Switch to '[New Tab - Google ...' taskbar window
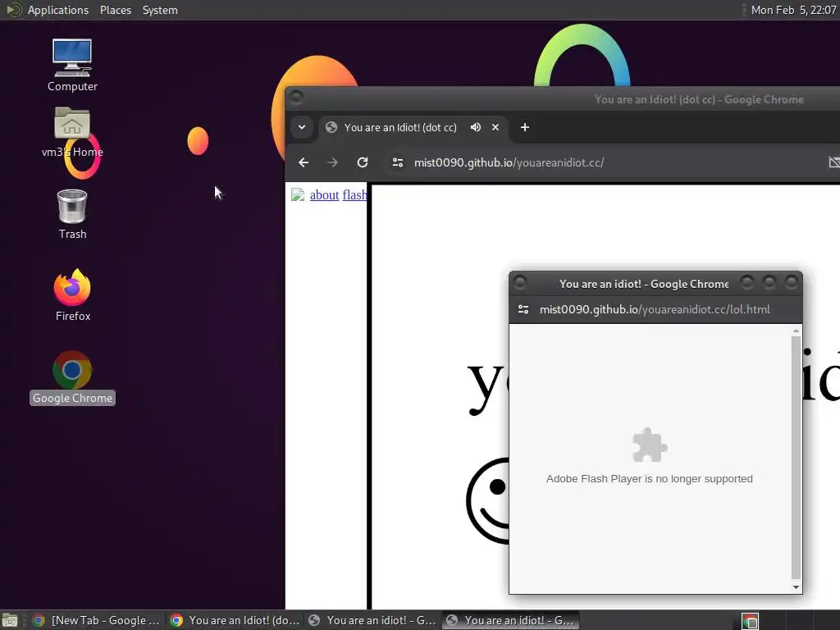 coord(97,620)
